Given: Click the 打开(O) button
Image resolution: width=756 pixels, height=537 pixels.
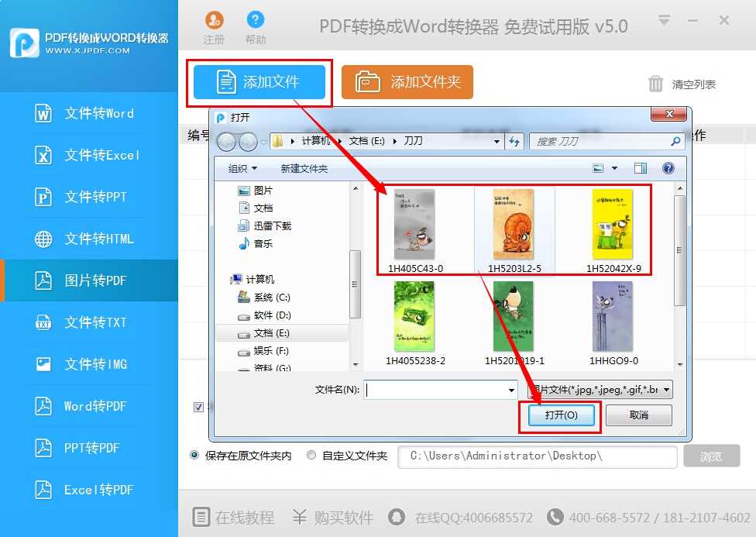Looking at the screenshot, I should click(x=562, y=415).
